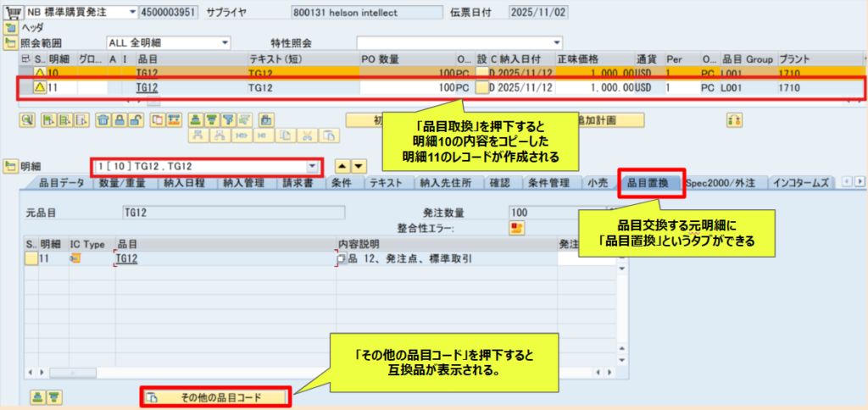Collapse the 照会範囲 item overview section
868x410 pixels.
(10, 42)
